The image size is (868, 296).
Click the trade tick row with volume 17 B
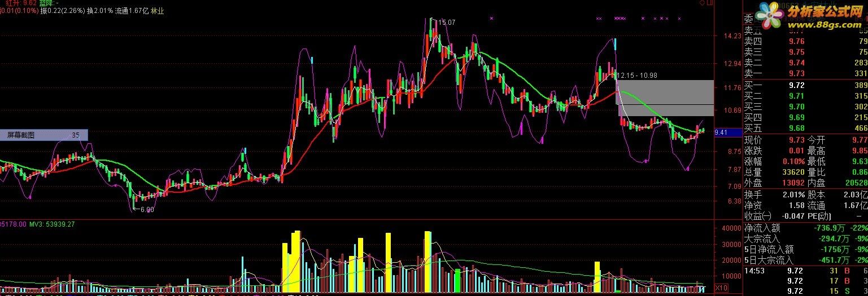point(805,281)
